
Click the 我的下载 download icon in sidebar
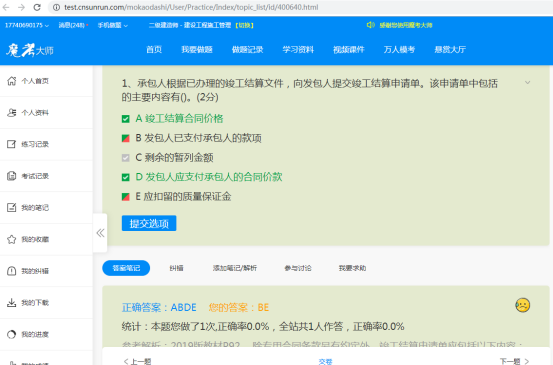tap(12, 303)
